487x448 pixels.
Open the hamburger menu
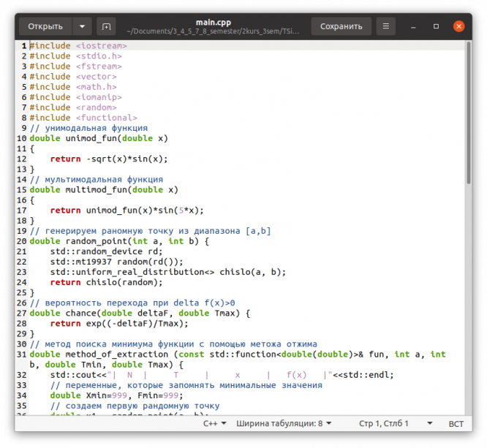(385, 26)
